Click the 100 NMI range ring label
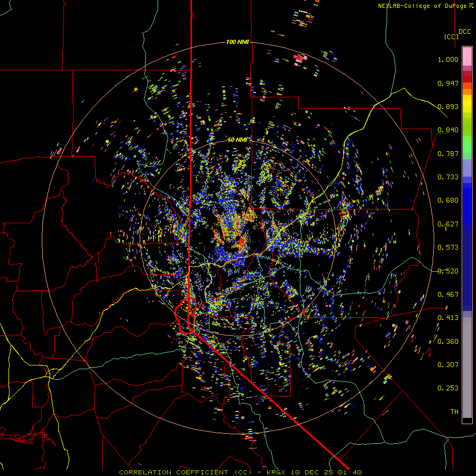 click(x=237, y=42)
